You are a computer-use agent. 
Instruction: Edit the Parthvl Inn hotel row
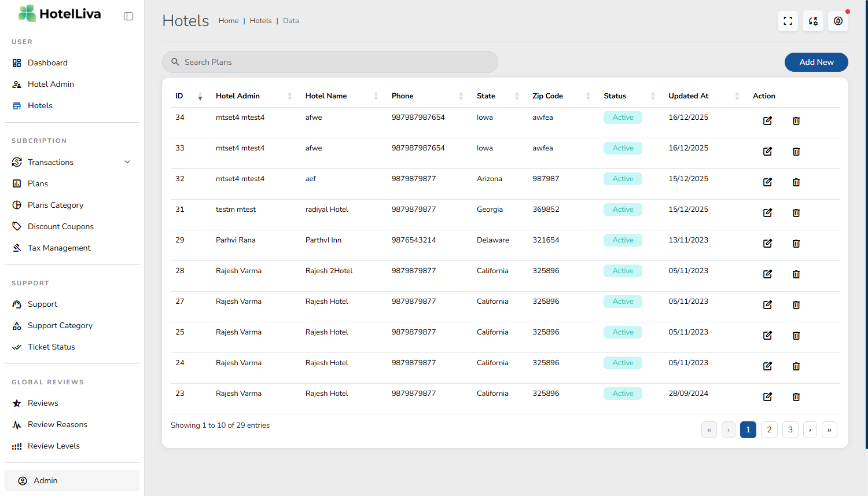pos(767,244)
